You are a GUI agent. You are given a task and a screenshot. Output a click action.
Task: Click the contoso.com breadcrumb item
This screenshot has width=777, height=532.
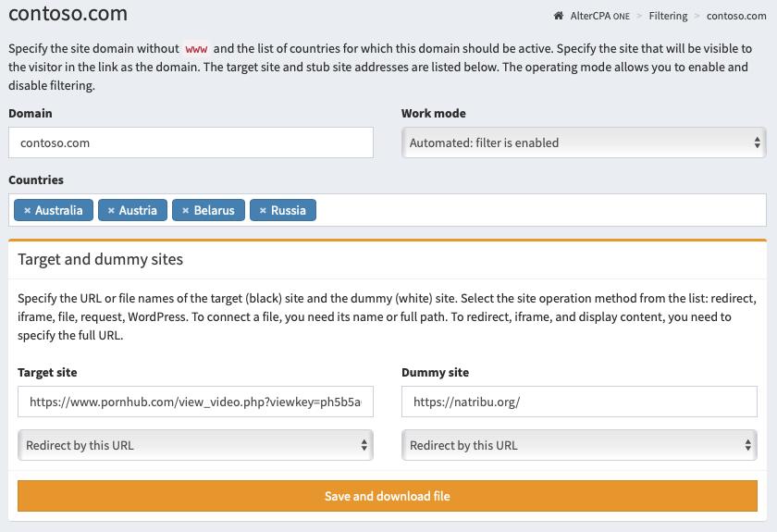coord(735,16)
